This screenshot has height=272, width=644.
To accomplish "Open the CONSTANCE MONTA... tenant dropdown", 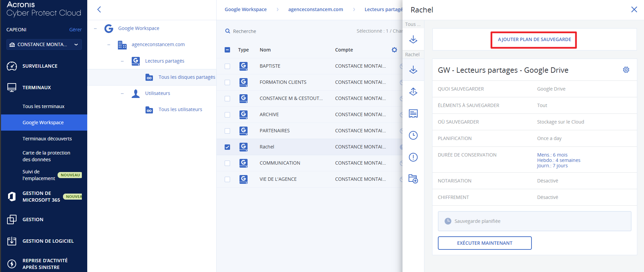I will tap(44, 44).
